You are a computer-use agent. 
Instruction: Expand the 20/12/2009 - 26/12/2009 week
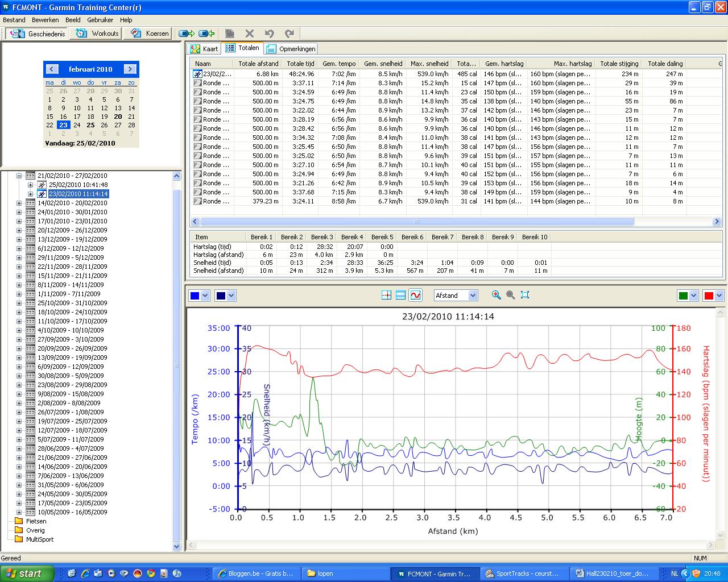(19, 230)
